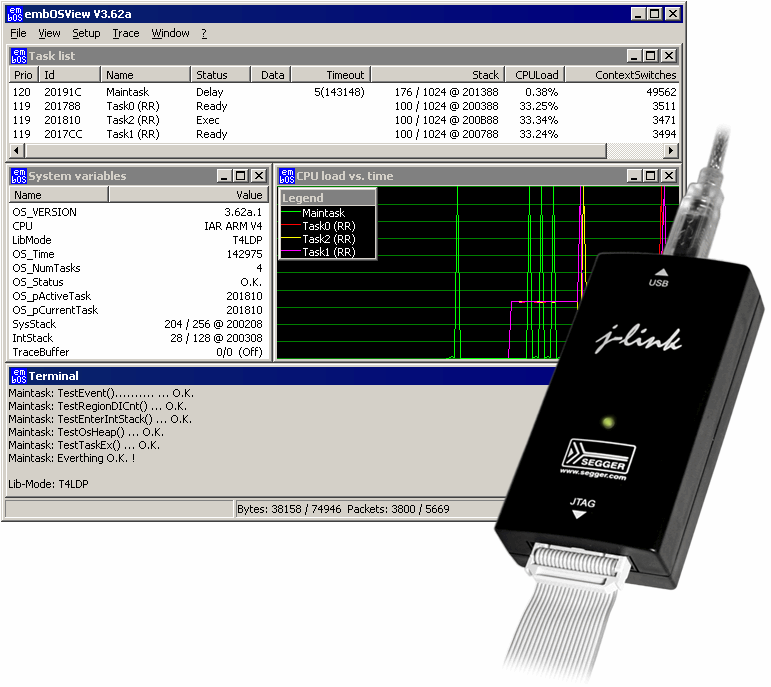The image size is (771, 687).
Task: Select the Task2 (RR) row in Task list
Action: coord(344,120)
